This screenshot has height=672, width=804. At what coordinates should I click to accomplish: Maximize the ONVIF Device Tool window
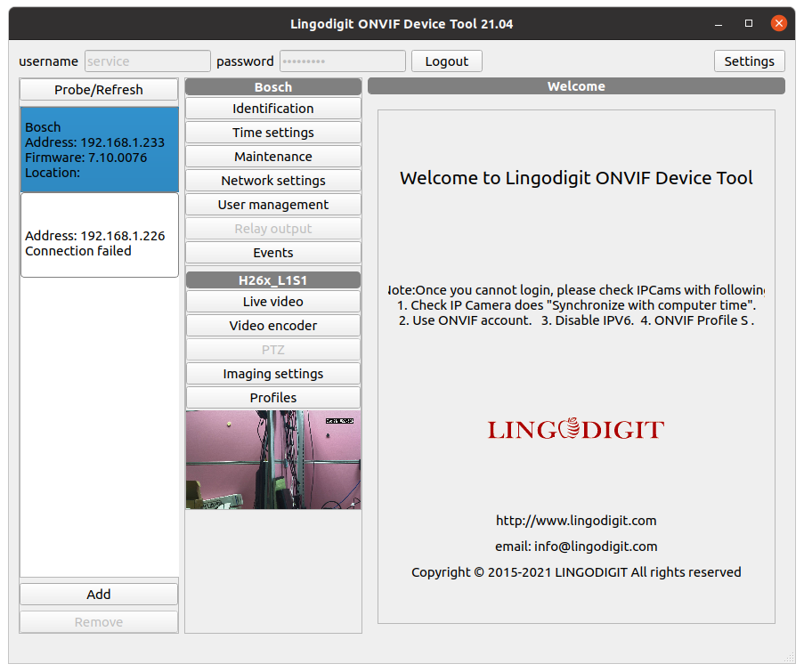[x=749, y=23]
